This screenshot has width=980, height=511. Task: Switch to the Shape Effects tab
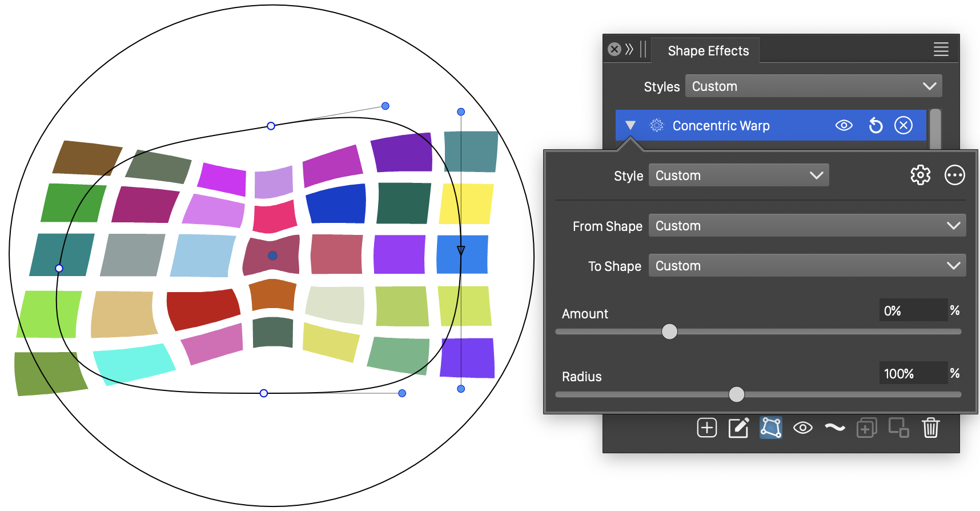click(x=708, y=51)
